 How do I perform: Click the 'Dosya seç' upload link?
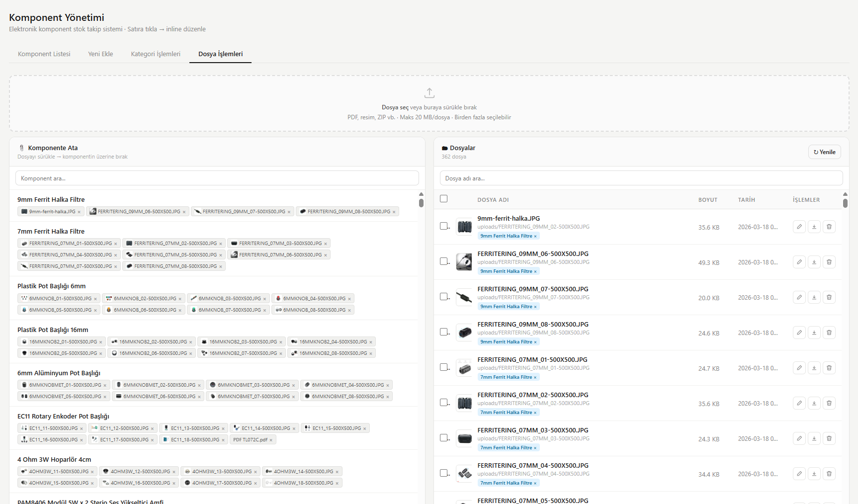coord(395,107)
